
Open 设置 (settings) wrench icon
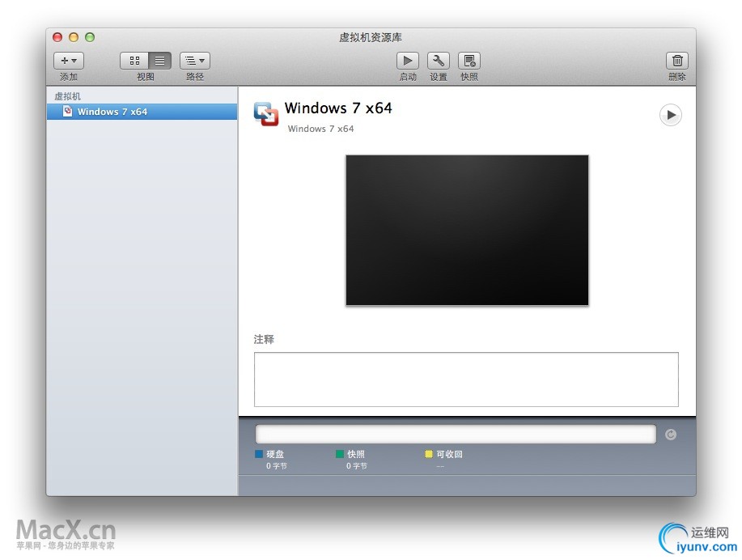439,61
